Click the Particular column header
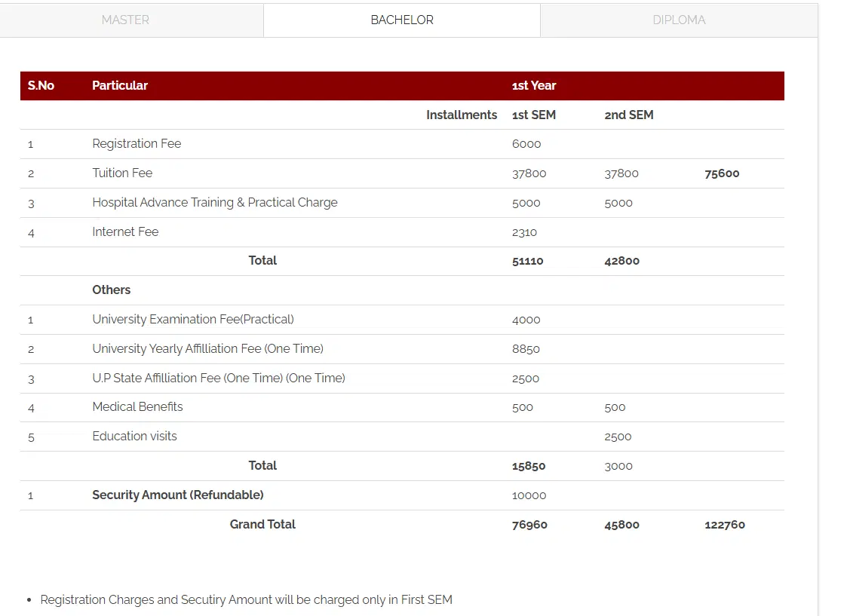 pos(120,86)
